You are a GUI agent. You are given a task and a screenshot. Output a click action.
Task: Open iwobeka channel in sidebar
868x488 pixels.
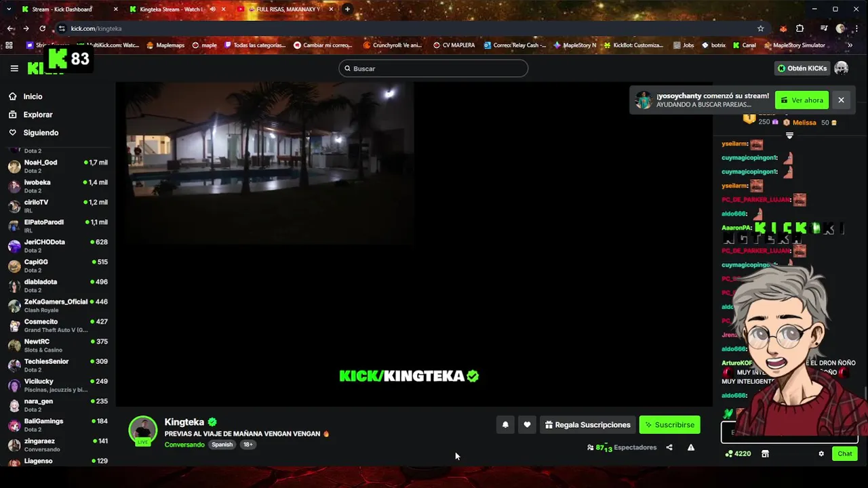[58, 186]
